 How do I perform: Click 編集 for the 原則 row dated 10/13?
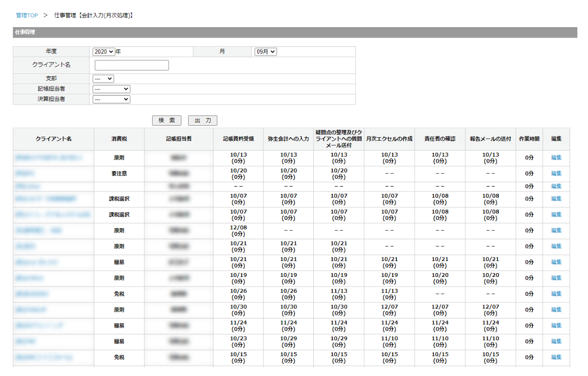[x=556, y=158]
